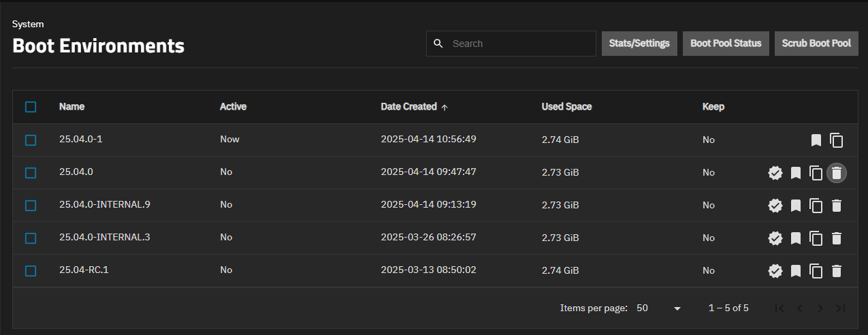Click the Boot Pool Status button
868x335 pixels.
click(x=726, y=44)
